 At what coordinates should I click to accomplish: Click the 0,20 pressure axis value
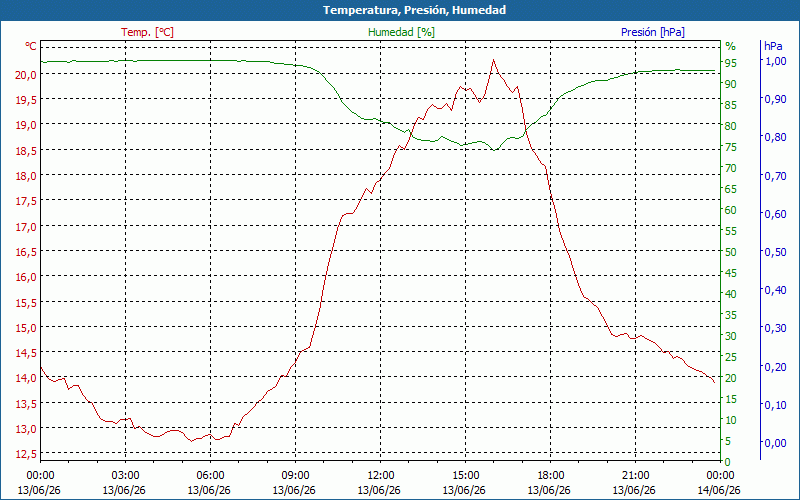pyautogui.click(x=775, y=367)
